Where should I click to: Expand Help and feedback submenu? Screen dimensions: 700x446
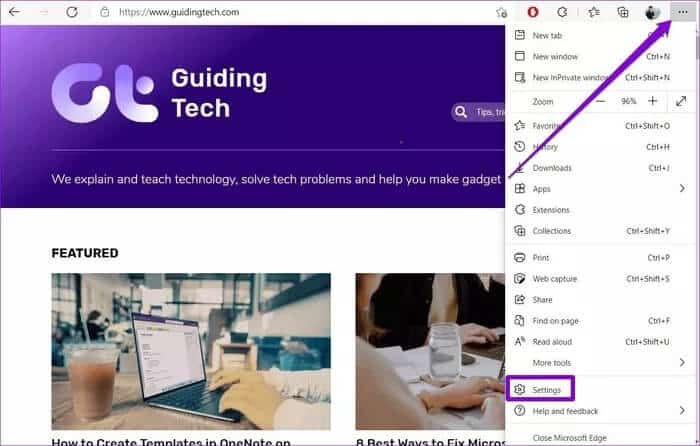coord(600,411)
